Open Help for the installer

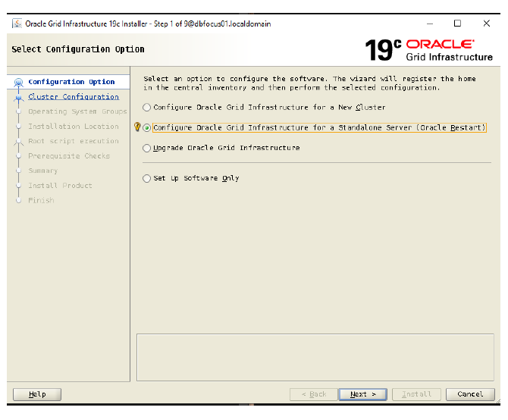click(37, 394)
